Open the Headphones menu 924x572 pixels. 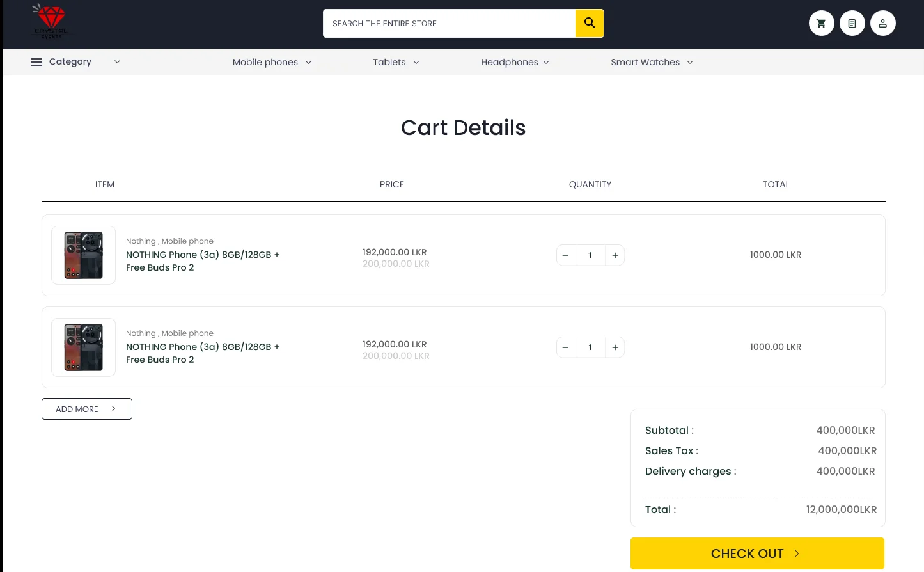(x=510, y=62)
